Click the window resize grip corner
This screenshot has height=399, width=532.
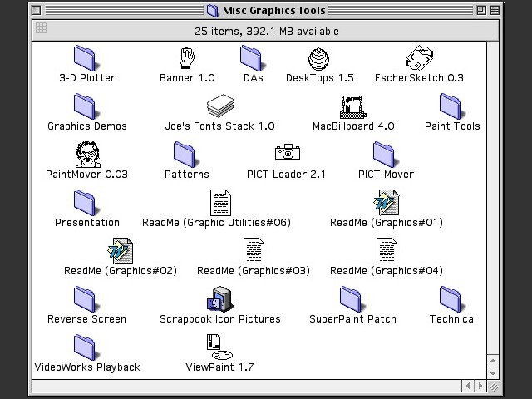coord(494,387)
